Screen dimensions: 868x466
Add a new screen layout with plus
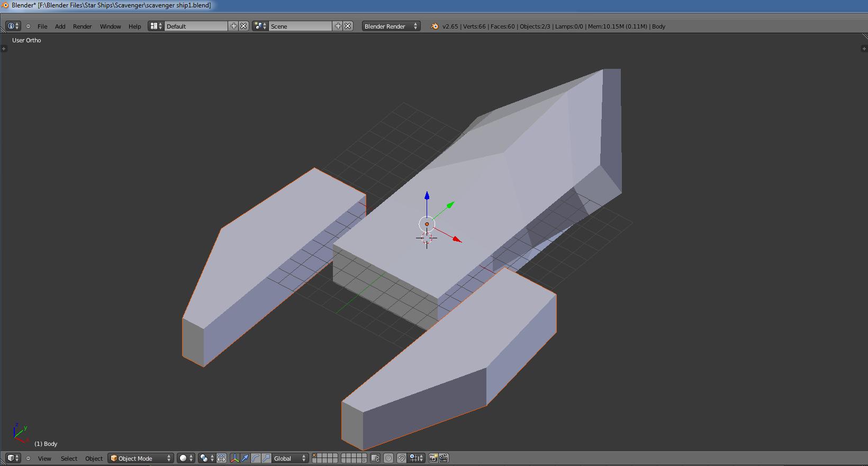click(x=233, y=26)
